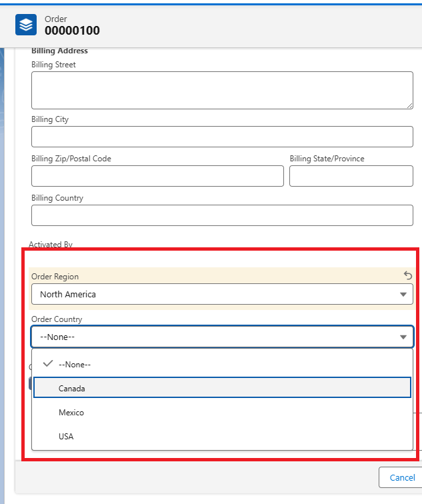
Task: Grab the Billing Street resize handle
Action: point(409,105)
